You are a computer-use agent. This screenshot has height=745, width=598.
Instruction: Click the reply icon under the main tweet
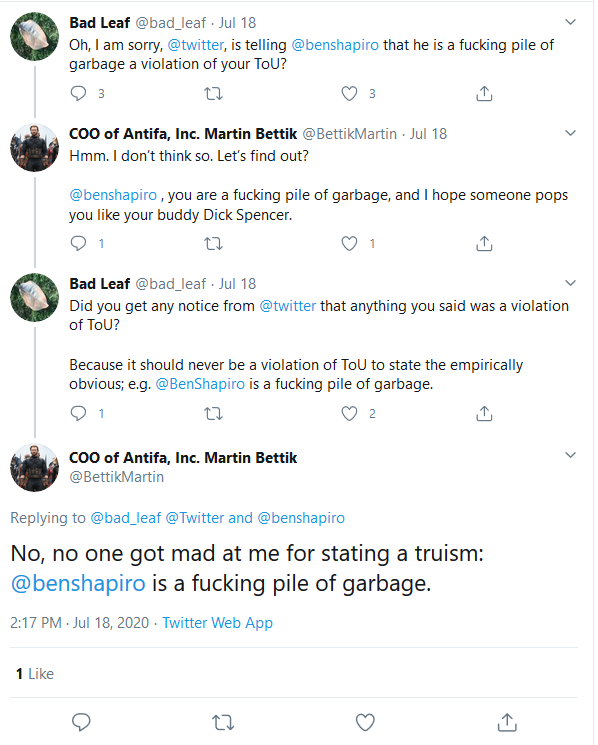click(81, 722)
